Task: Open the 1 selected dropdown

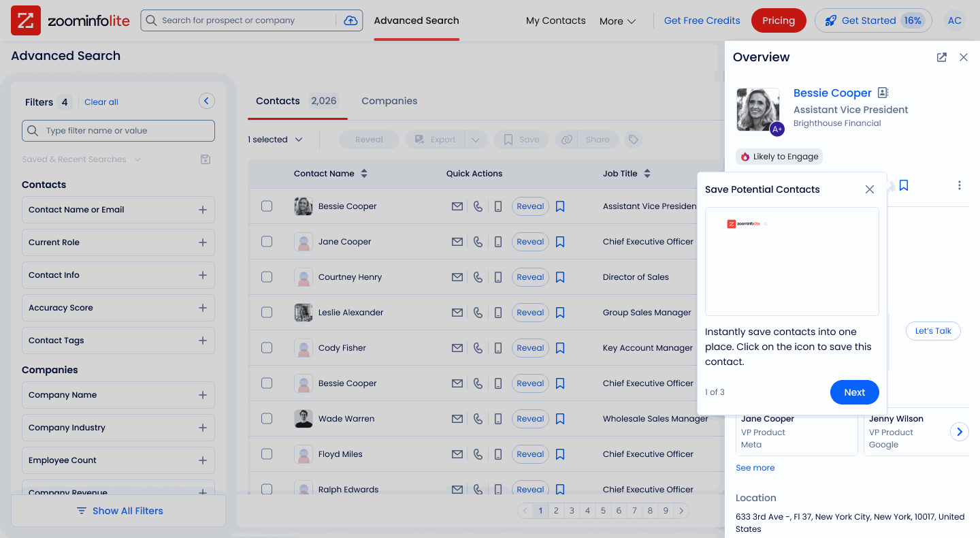Action: (x=275, y=140)
